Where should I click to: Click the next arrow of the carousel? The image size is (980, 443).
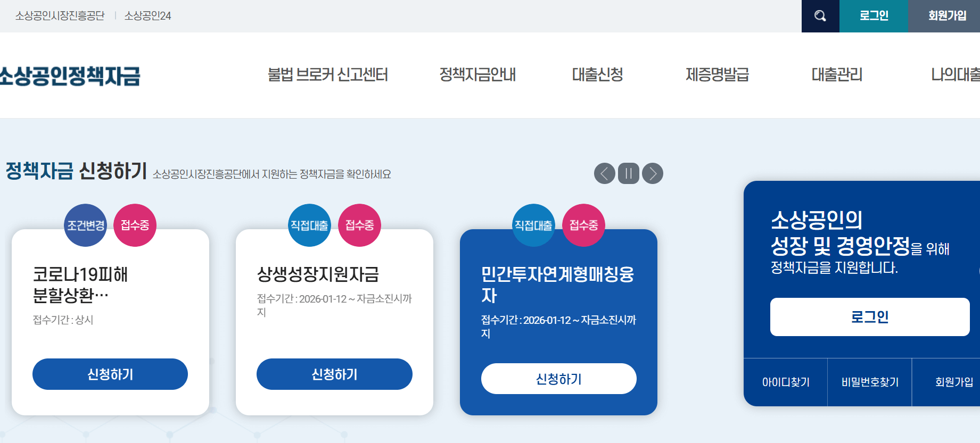click(x=652, y=173)
